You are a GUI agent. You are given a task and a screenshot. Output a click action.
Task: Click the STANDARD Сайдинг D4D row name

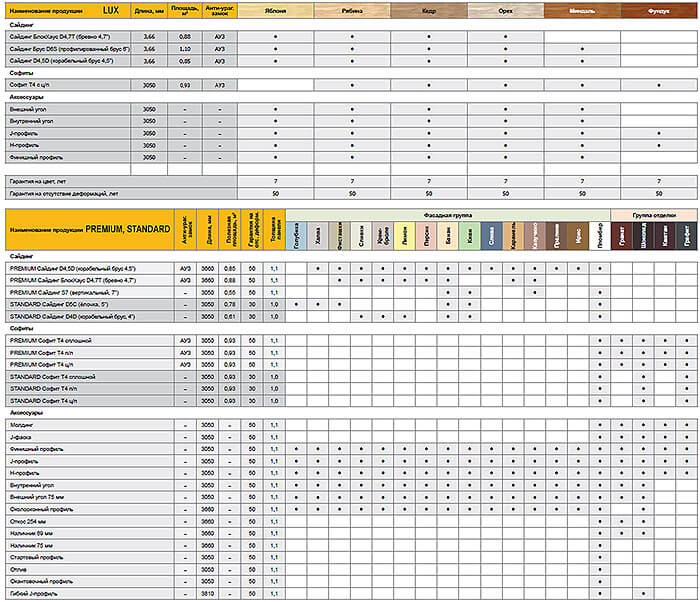72,317
